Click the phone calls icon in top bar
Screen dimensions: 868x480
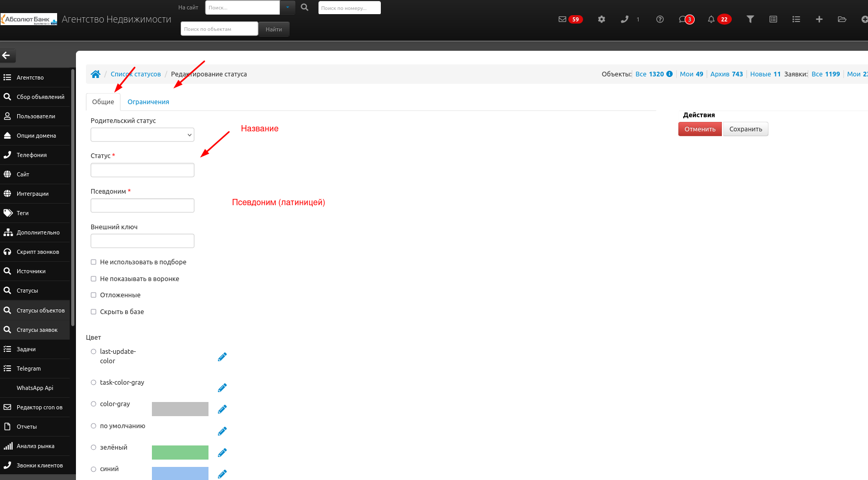click(624, 19)
